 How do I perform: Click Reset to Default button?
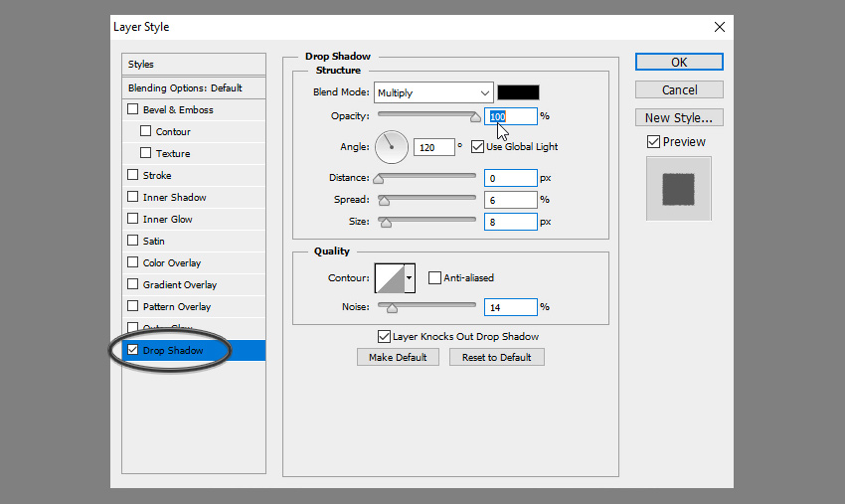pyautogui.click(x=496, y=357)
